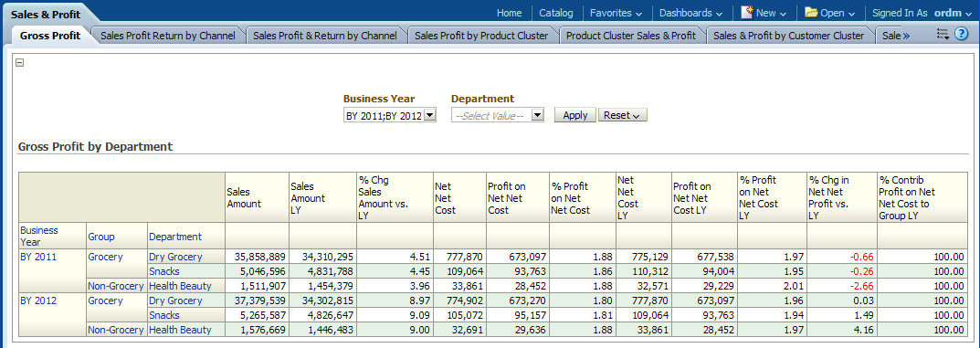Open the Department select value dropdown
980x348 pixels.
(538, 115)
